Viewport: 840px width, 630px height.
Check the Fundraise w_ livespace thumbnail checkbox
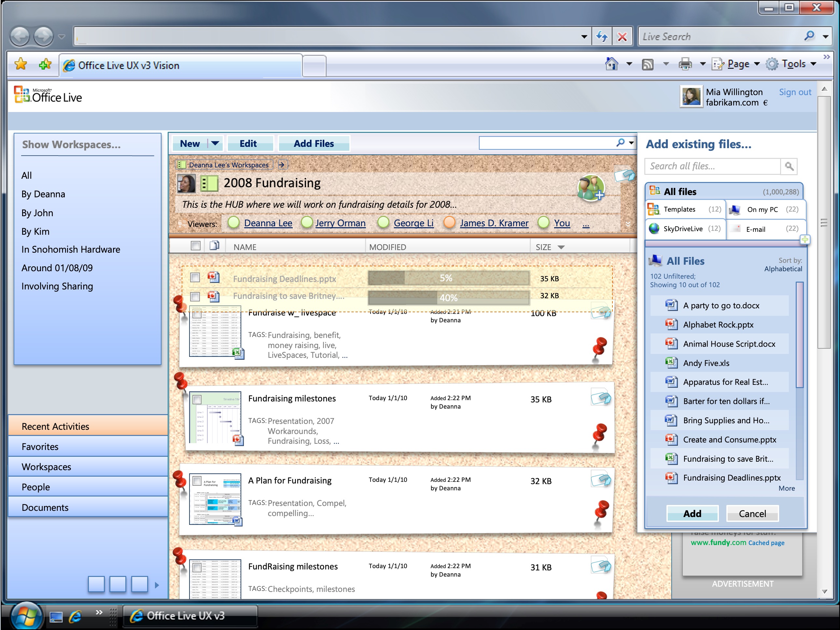coord(197,314)
